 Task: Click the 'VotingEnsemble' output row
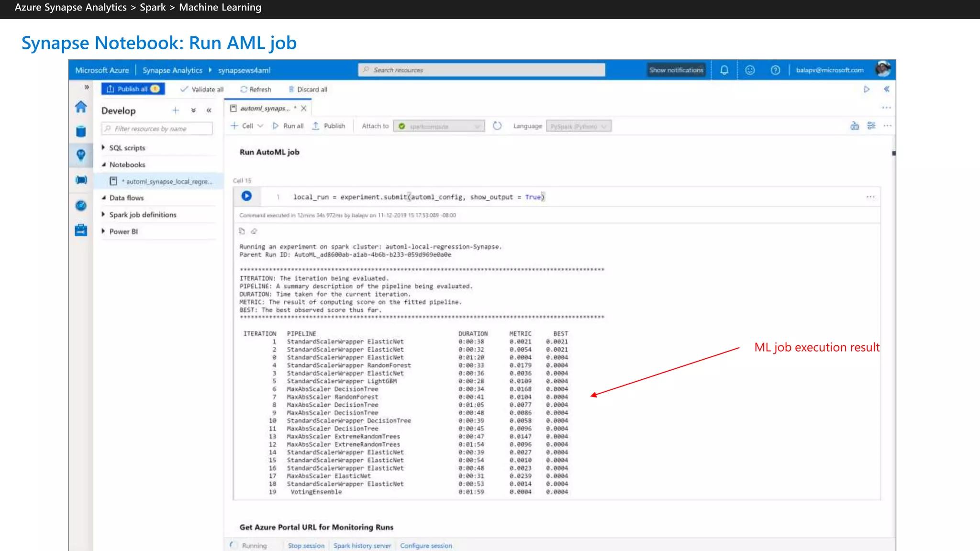(x=405, y=492)
